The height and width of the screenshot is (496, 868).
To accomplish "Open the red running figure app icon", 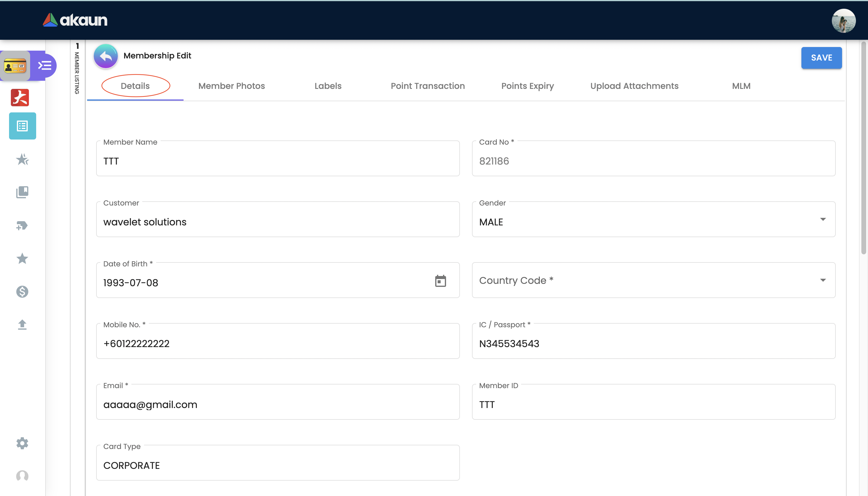I will [x=20, y=98].
